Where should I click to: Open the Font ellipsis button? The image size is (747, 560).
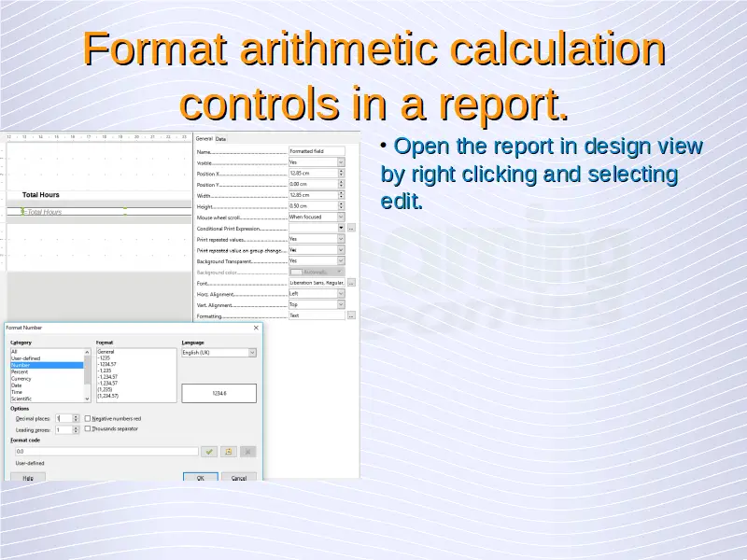351,283
